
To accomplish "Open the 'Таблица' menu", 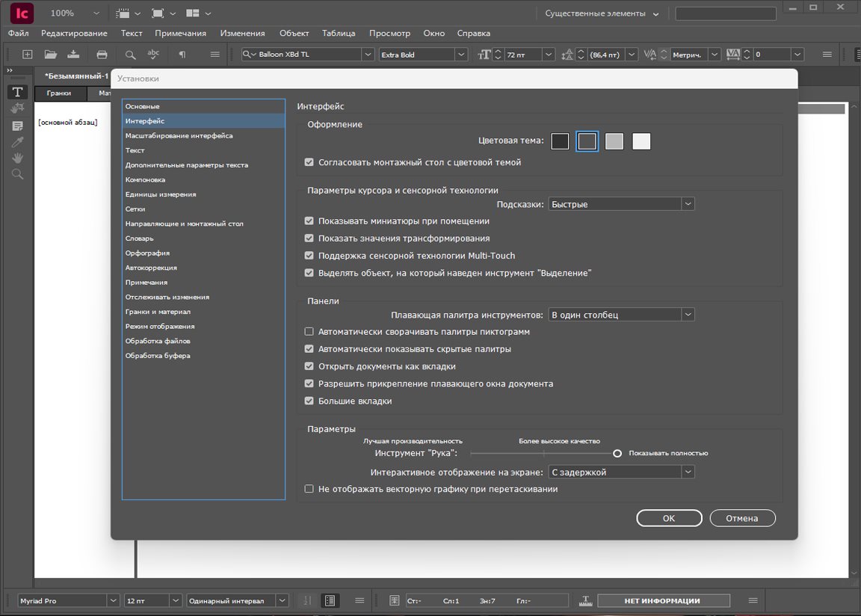I will 339,33.
